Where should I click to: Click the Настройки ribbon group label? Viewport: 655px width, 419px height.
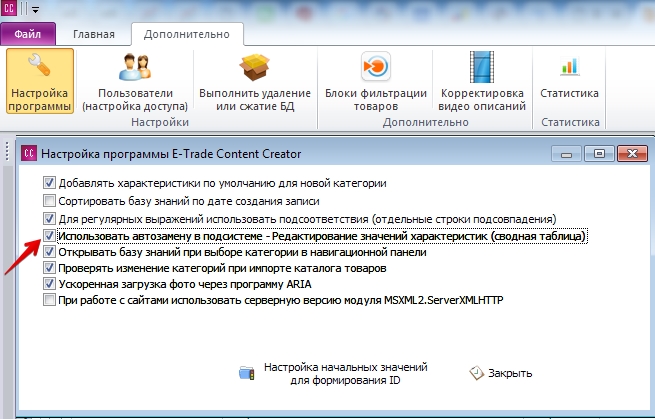point(160,122)
